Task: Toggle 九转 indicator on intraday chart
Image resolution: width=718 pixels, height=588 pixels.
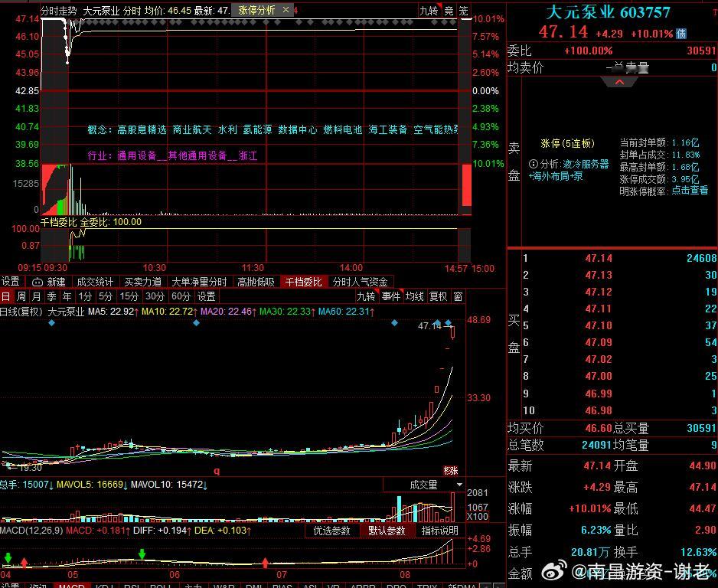Action: [430, 11]
